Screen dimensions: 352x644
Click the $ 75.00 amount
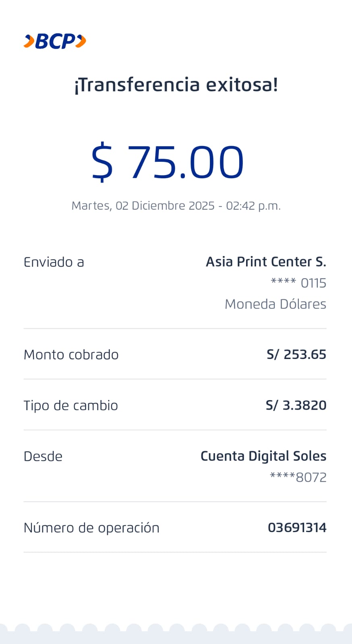168,162
